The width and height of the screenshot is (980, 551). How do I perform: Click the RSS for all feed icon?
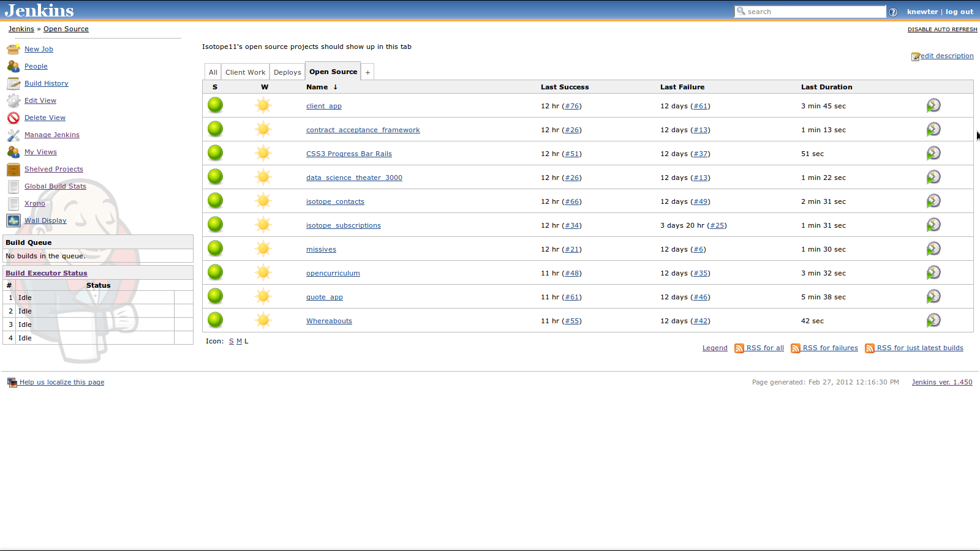click(739, 348)
